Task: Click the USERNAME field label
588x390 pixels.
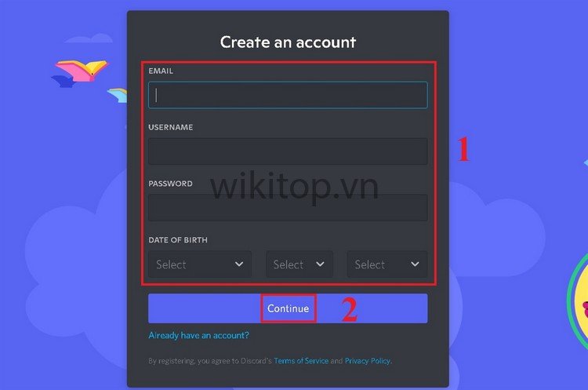Action: click(x=171, y=127)
